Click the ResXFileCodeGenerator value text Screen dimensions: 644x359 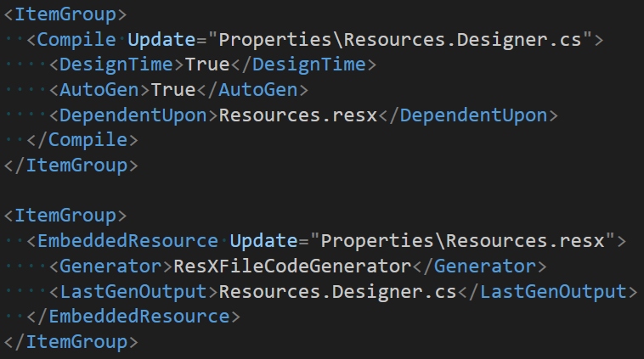(291, 266)
